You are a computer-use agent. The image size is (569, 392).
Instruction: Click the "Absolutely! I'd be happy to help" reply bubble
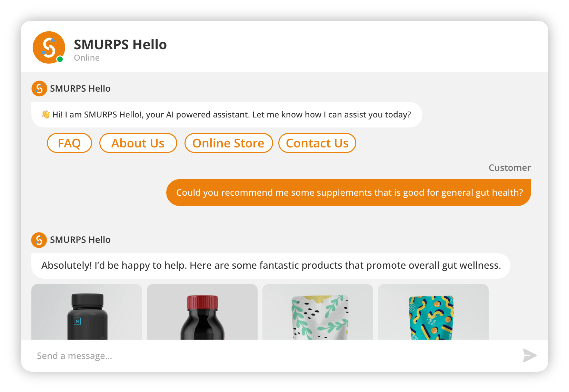pos(271,266)
